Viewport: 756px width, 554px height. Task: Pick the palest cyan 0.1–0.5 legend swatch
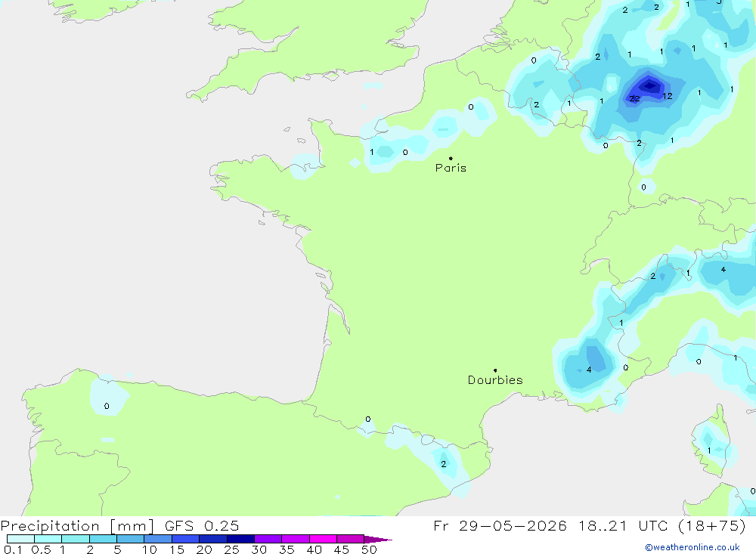coord(20,539)
